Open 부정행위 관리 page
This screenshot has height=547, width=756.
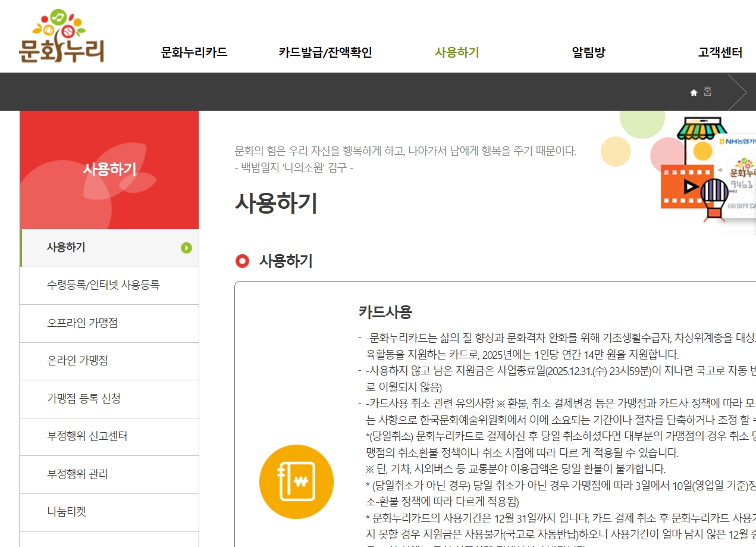tap(109, 474)
